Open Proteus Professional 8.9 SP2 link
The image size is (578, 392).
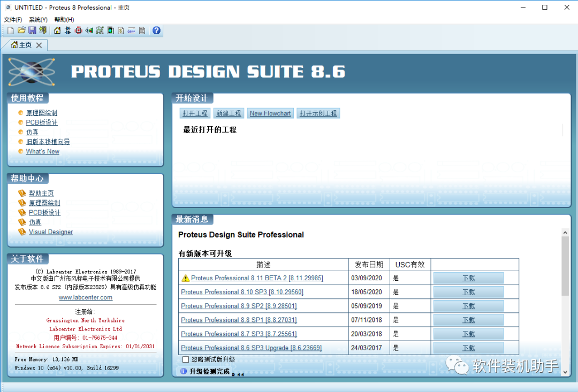239,306
